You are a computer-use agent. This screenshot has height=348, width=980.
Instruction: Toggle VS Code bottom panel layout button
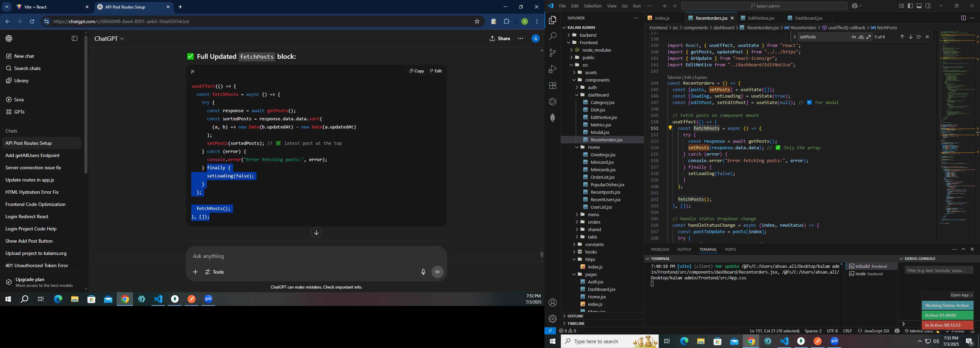[919, 6]
